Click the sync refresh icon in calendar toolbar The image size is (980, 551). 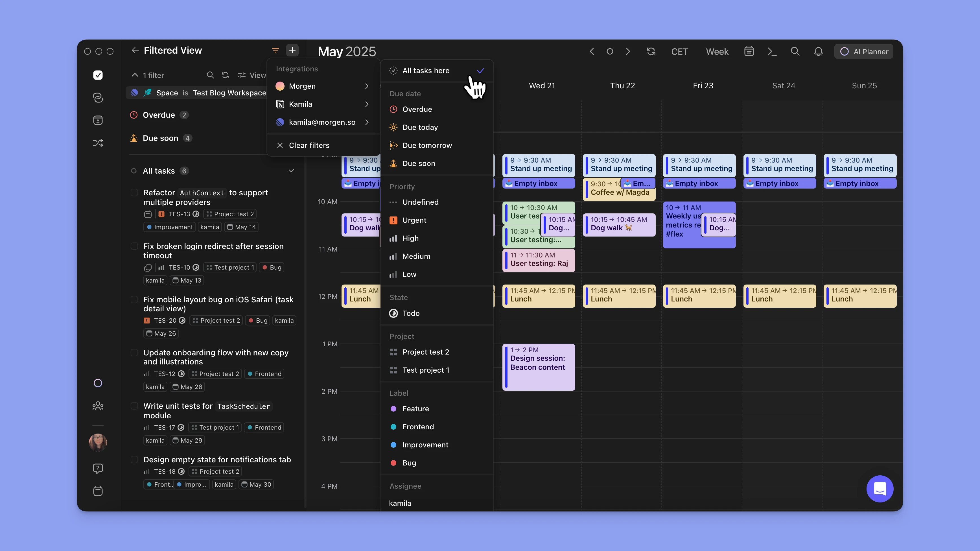click(x=651, y=51)
